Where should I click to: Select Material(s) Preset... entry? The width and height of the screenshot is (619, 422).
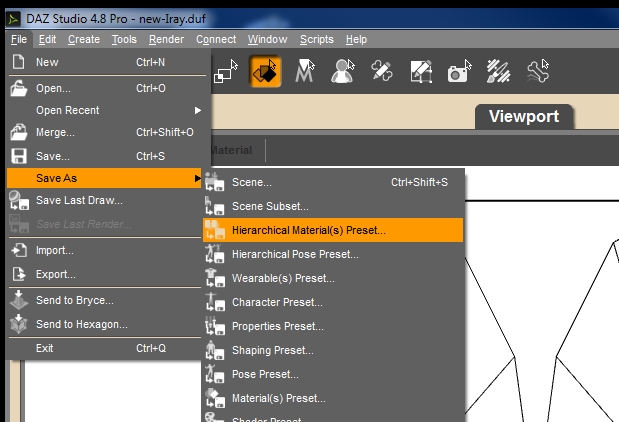click(333, 398)
